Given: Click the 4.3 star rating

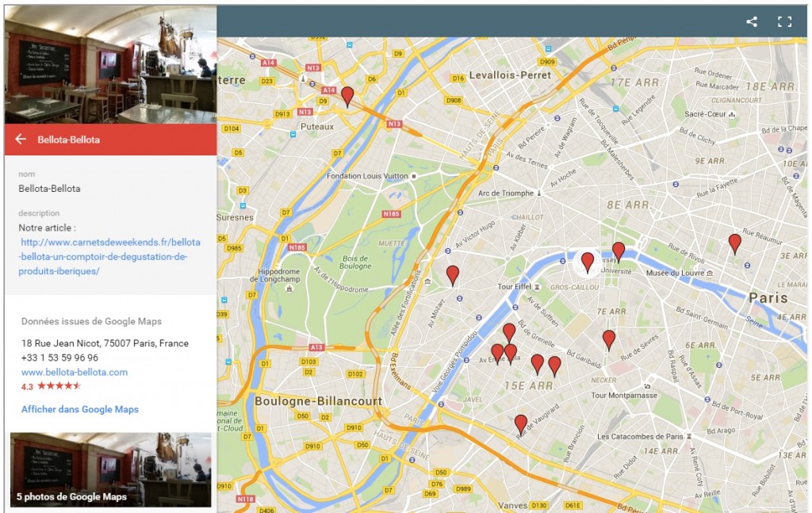Looking at the screenshot, I should click(51, 386).
